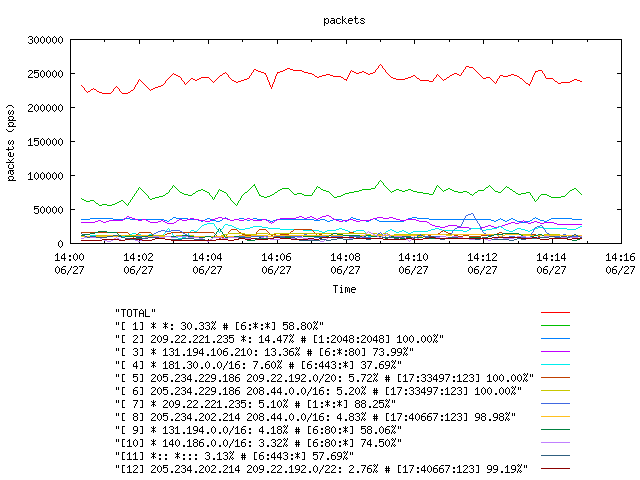Click legend entry [ 2] 209.22.221.235 14.47%

click(x=279, y=339)
